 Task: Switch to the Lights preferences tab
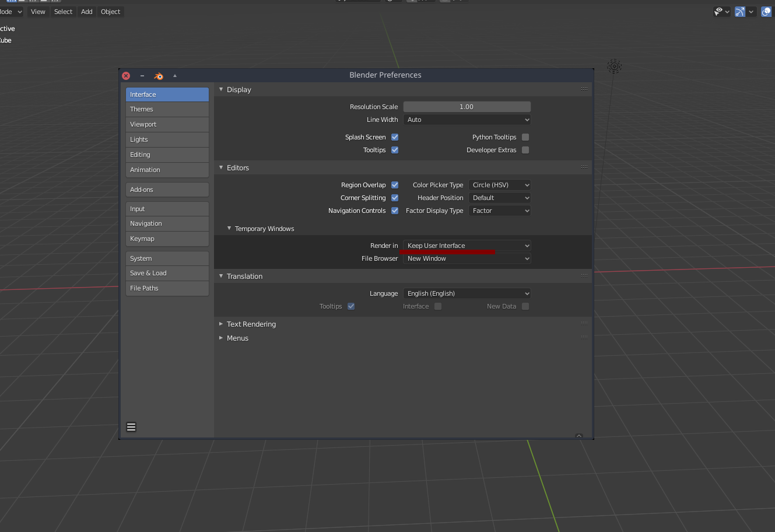coord(167,139)
